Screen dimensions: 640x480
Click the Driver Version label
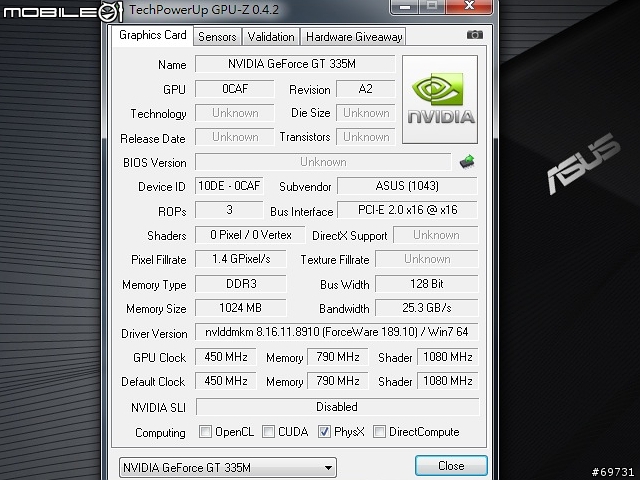pyautogui.click(x=154, y=333)
